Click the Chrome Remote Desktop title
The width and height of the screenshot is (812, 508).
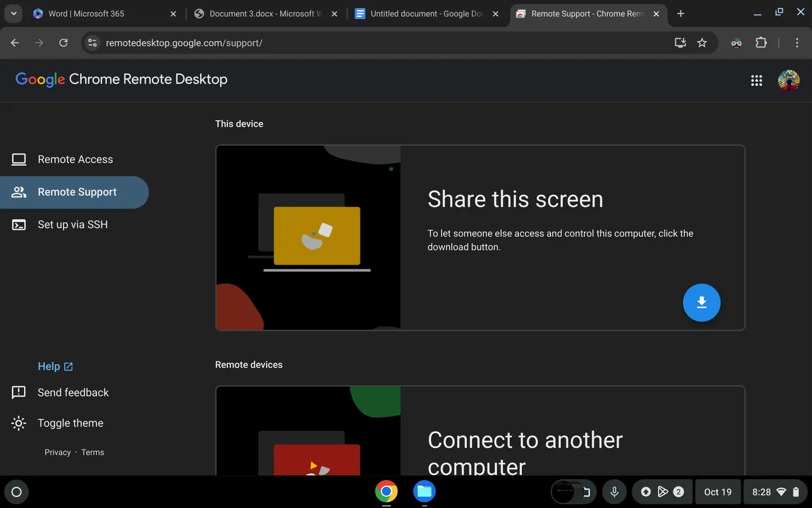[x=148, y=79]
